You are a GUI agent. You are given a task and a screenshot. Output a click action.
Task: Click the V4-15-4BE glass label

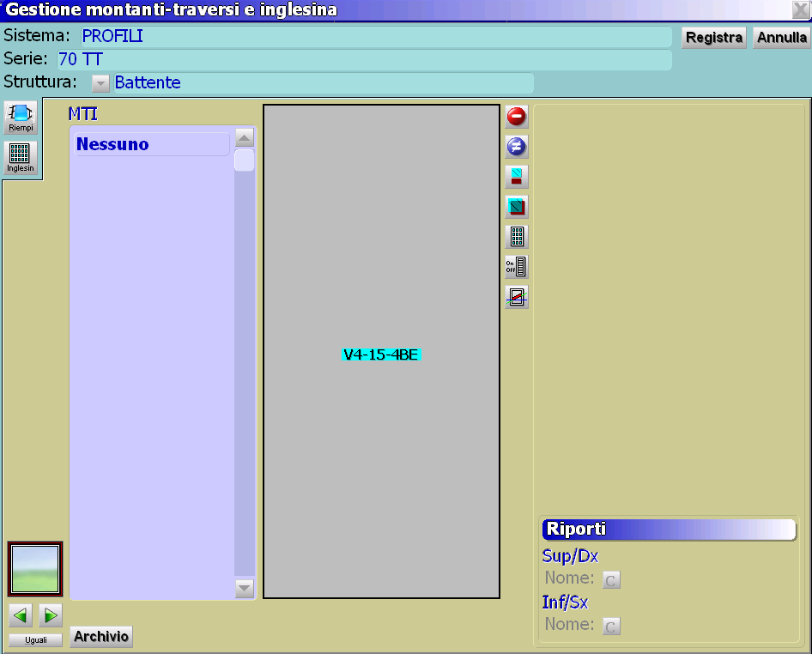381,354
